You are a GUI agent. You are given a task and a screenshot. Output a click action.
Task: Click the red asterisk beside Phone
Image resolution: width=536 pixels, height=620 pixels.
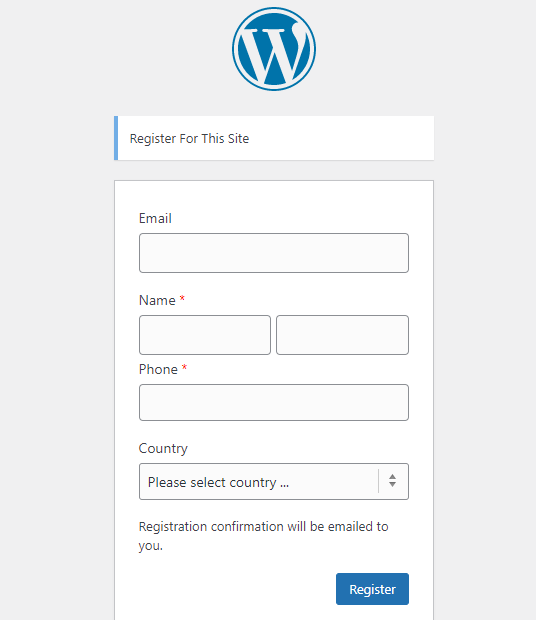[x=184, y=367]
